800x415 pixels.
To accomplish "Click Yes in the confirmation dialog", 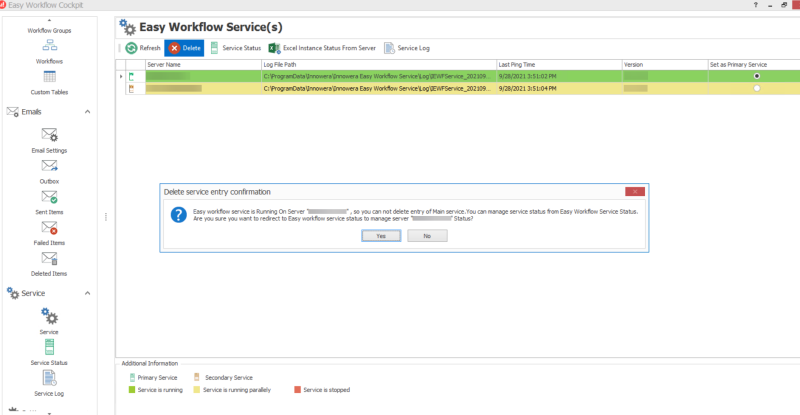I will [x=381, y=236].
